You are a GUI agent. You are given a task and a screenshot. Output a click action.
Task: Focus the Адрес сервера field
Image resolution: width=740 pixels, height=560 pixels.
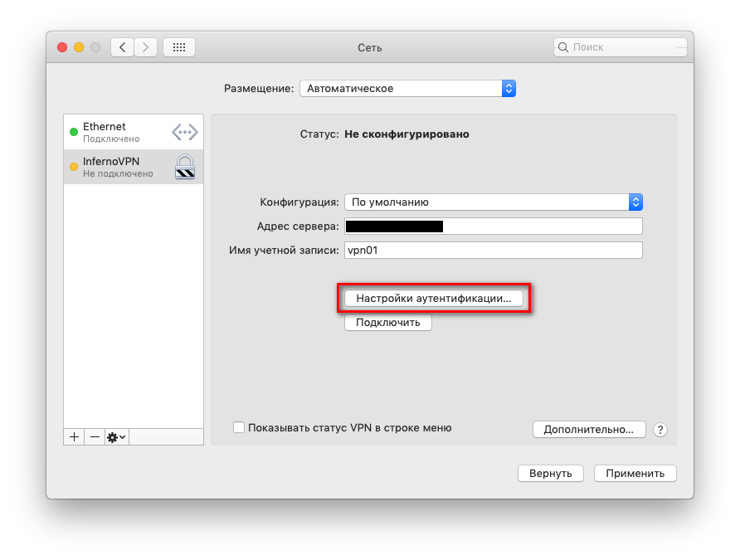point(494,226)
